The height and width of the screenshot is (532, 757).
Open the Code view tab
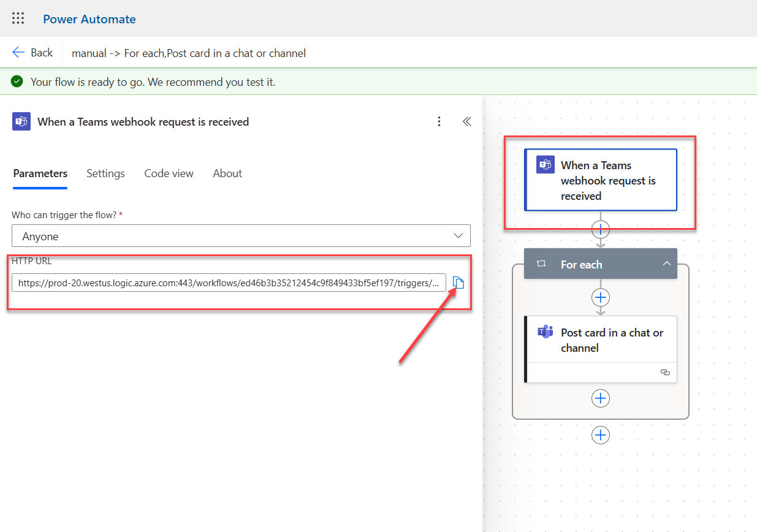coord(169,173)
